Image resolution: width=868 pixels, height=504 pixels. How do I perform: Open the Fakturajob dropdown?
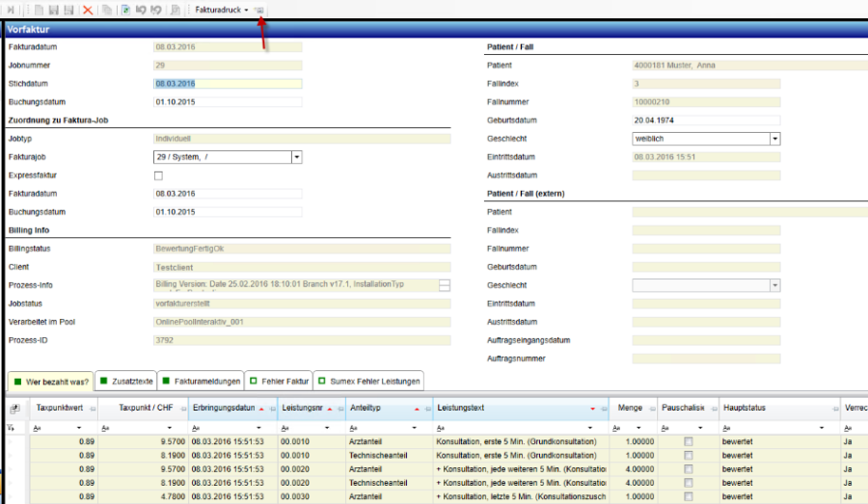pos(297,157)
